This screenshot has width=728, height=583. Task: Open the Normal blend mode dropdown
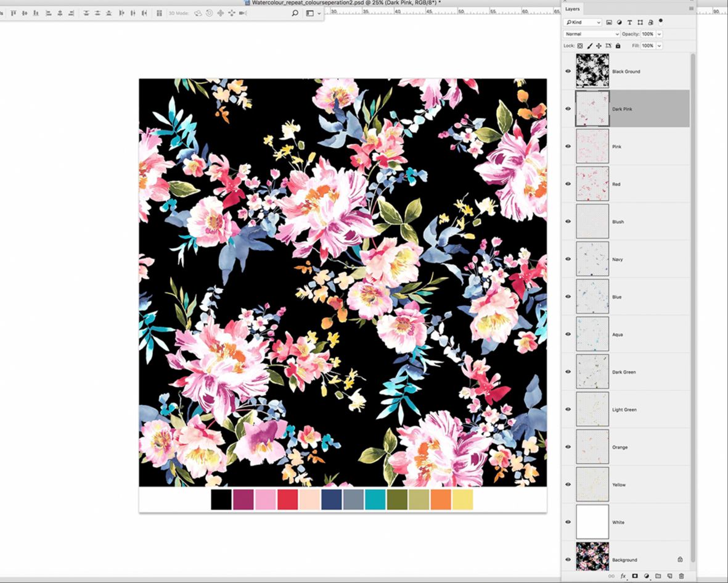[x=591, y=34]
